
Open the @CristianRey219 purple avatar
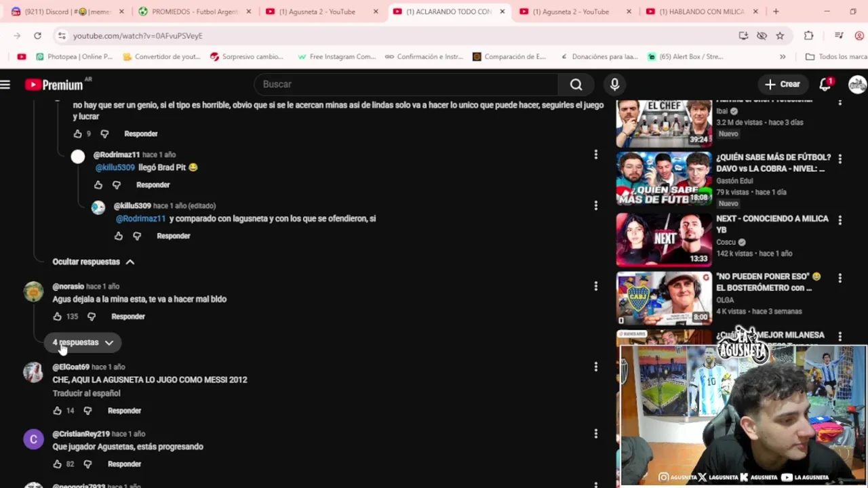pyautogui.click(x=33, y=439)
